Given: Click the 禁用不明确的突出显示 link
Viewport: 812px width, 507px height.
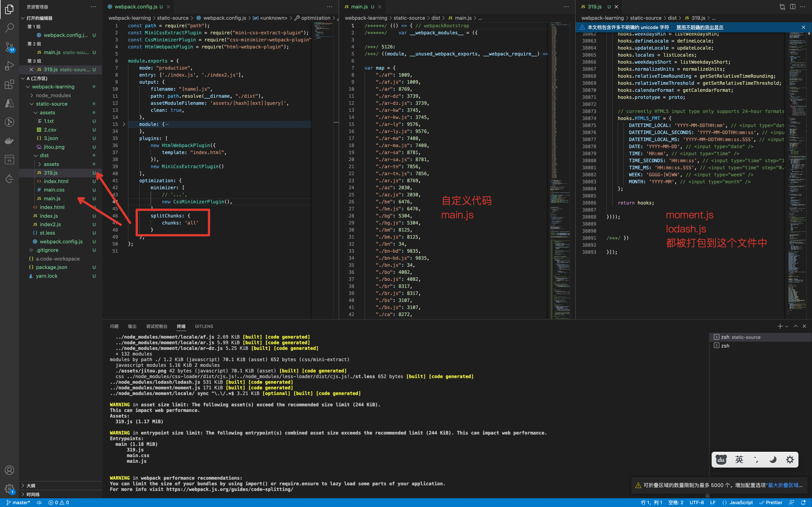Looking at the screenshot, I should tap(700, 28).
